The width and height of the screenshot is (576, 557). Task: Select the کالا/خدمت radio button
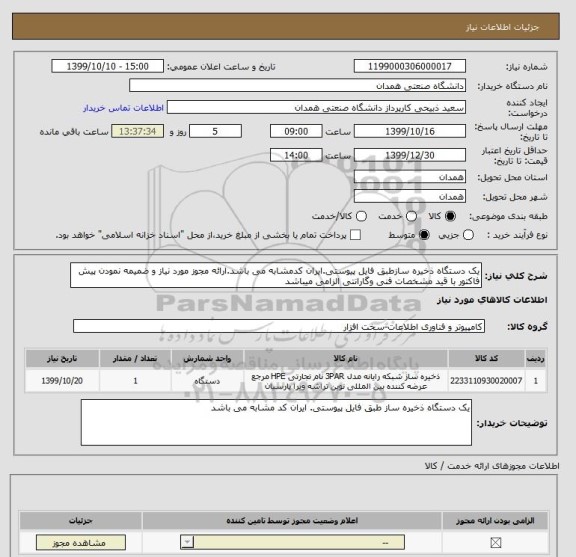tap(361, 216)
